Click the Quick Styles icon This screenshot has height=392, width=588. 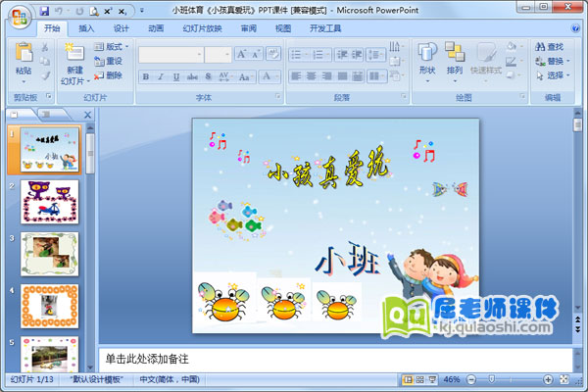[486, 53]
